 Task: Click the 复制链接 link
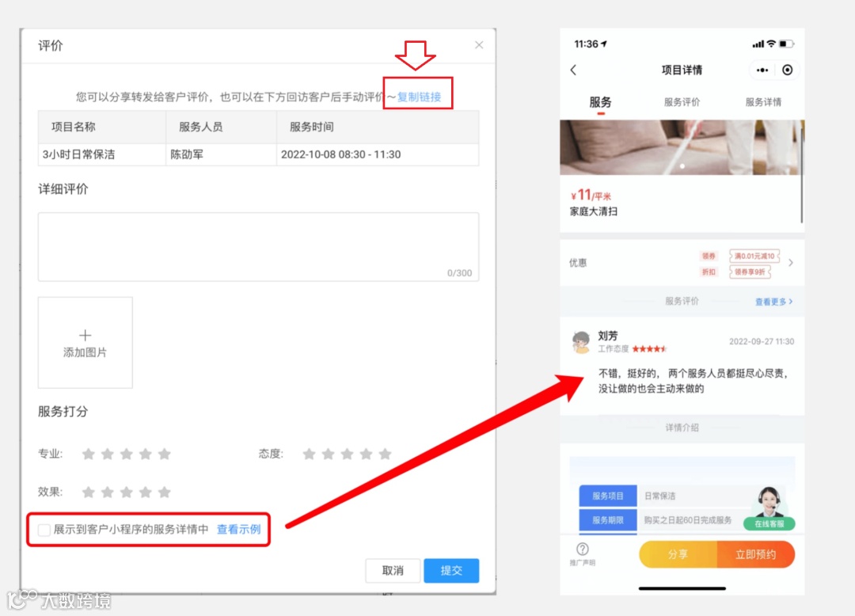(419, 97)
